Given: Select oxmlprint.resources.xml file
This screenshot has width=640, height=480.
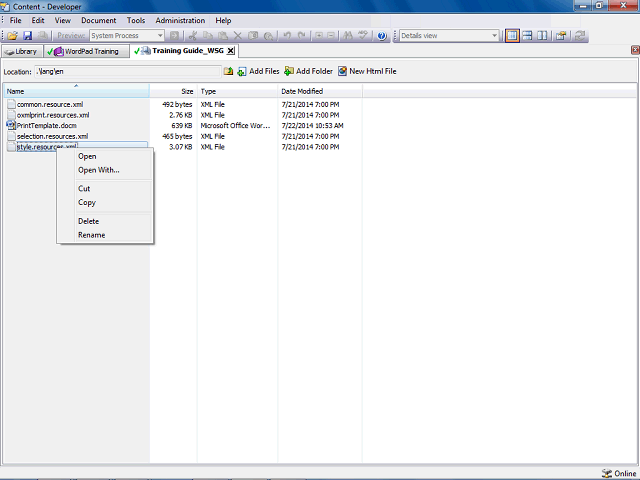Looking at the screenshot, I should 53,115.
